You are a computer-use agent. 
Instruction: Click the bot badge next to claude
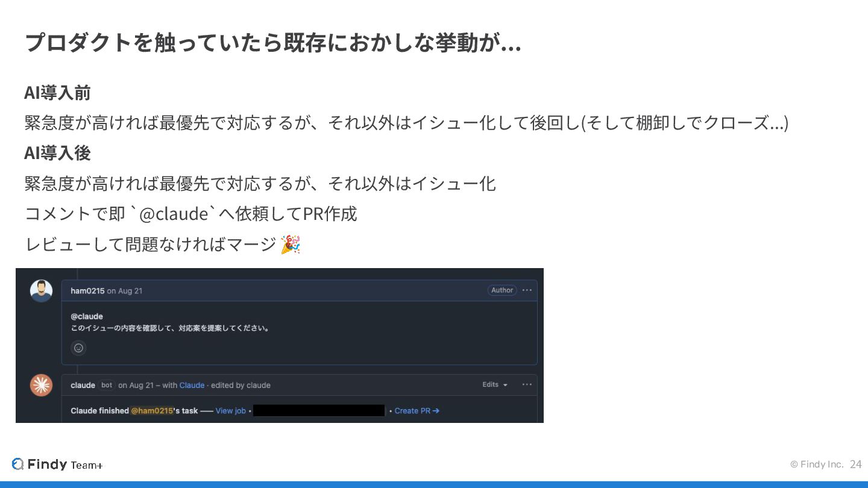pos(107,385)
